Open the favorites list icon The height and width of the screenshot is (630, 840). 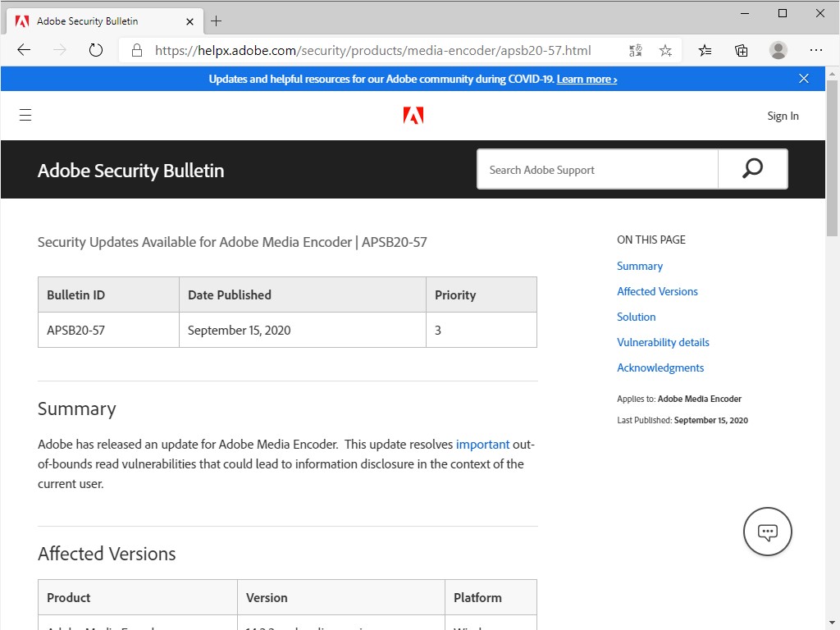[x=705, y=50]
